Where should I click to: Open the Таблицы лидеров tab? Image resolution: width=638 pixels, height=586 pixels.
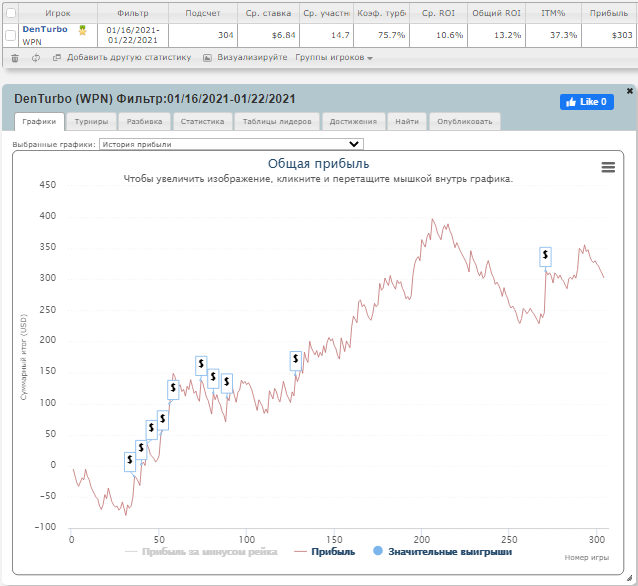coord(277,122)
